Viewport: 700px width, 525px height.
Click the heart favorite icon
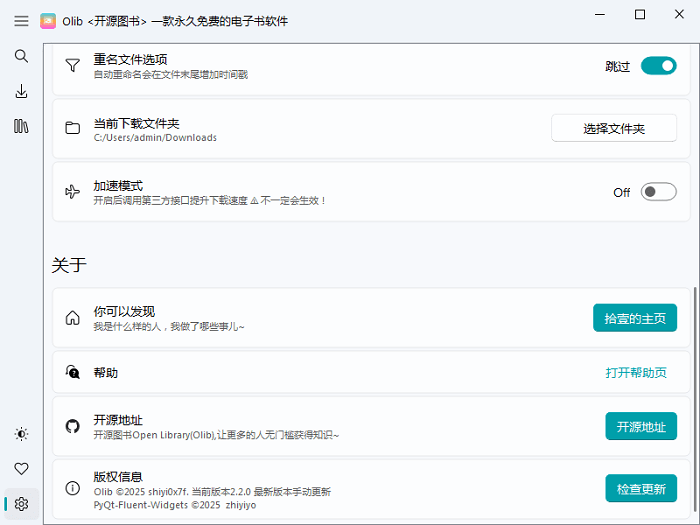pyautogui.click(x=21, y=469)
